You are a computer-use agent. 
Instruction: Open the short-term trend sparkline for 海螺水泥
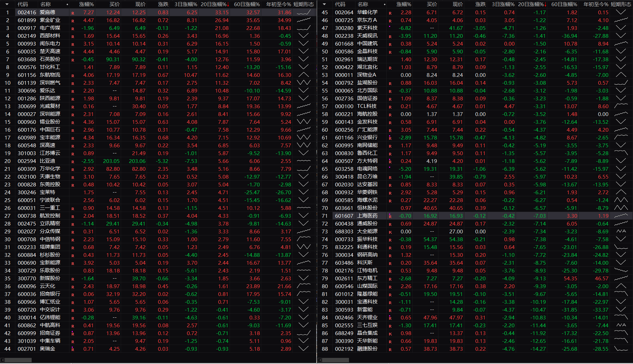(x=621, y=200)
